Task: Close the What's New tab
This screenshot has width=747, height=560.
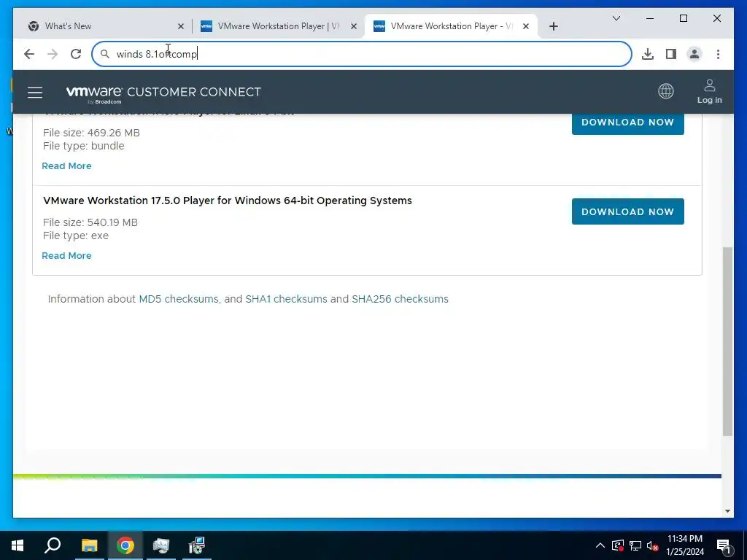Action: (x=181, y=26)
